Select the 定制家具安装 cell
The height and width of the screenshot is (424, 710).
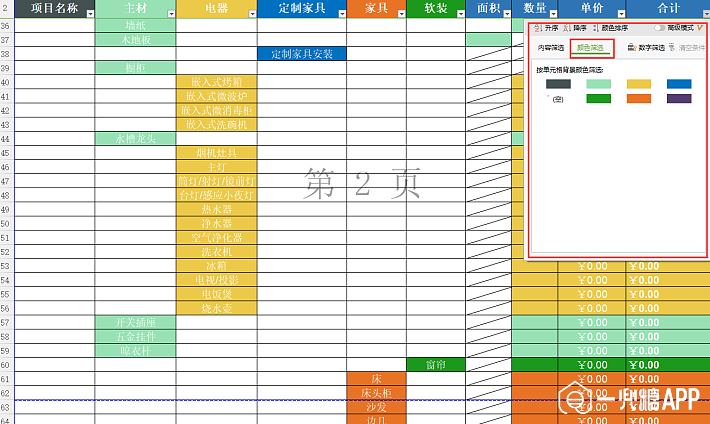point(301,53)
